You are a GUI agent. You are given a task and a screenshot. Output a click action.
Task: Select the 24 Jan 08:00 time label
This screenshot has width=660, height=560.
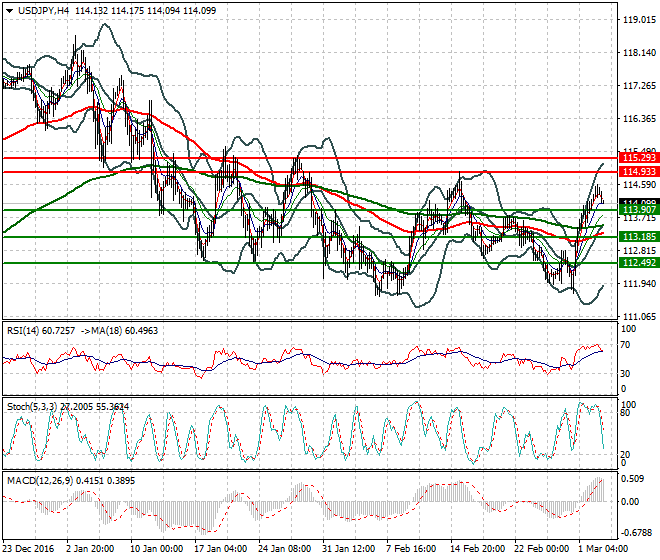pyautogui.click(x=285, y=549)
